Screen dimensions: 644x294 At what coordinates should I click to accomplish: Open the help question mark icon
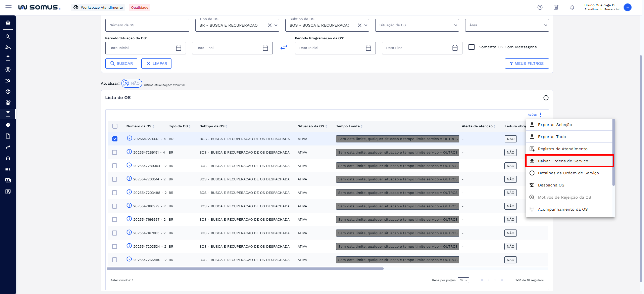coord(540,8)
